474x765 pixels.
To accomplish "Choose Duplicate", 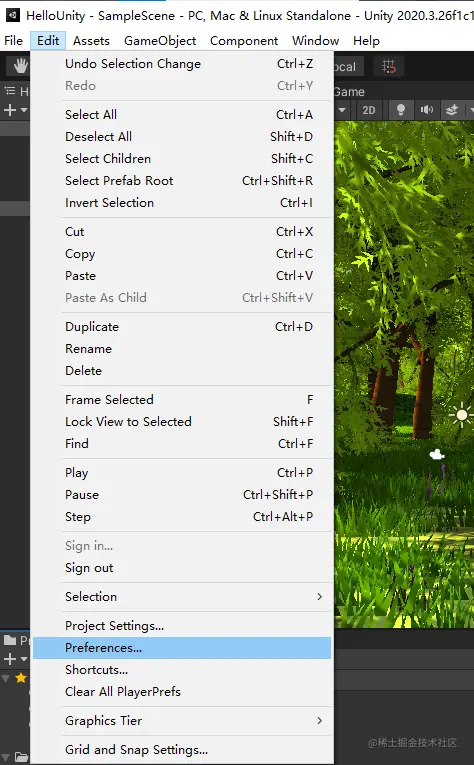I will coord(182,326).
